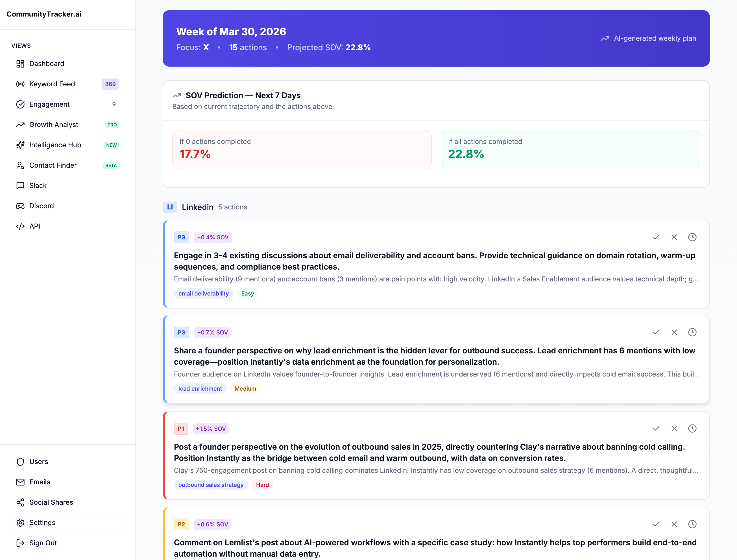The image size is (737, 560).
Task: Click the 'outbound sales strategy' tag
Action: 211,485
